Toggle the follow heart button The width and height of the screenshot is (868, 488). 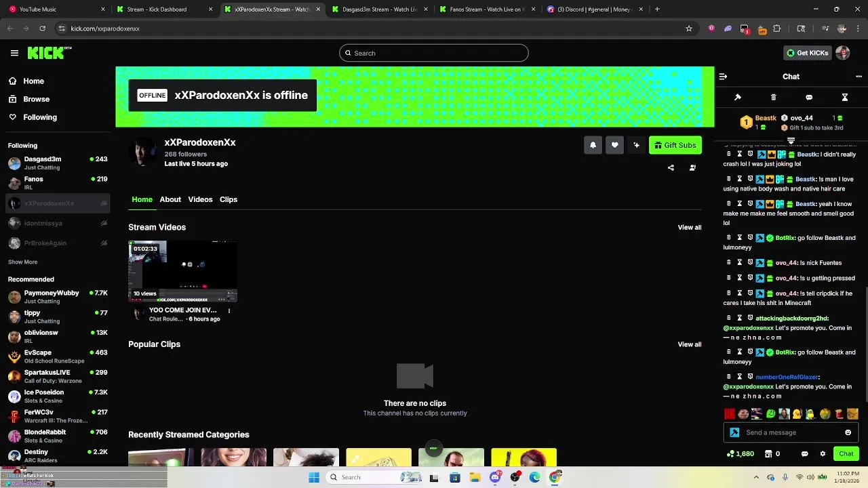(x=614, y=145)
